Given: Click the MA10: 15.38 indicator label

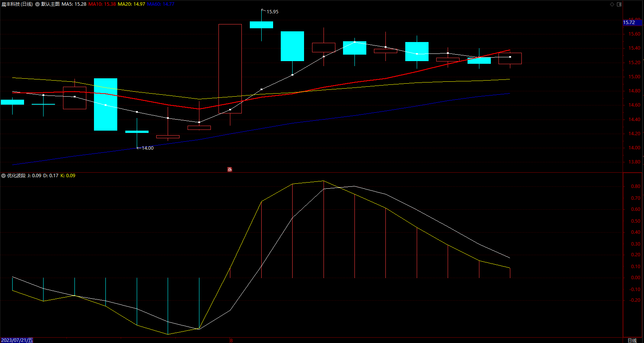Looking at the screenshot, I should coord(102,4).
